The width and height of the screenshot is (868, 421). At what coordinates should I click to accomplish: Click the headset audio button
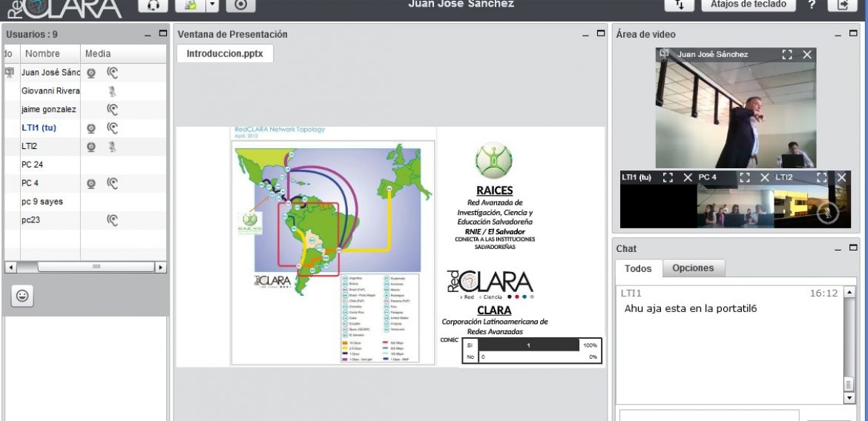(154, 5)
